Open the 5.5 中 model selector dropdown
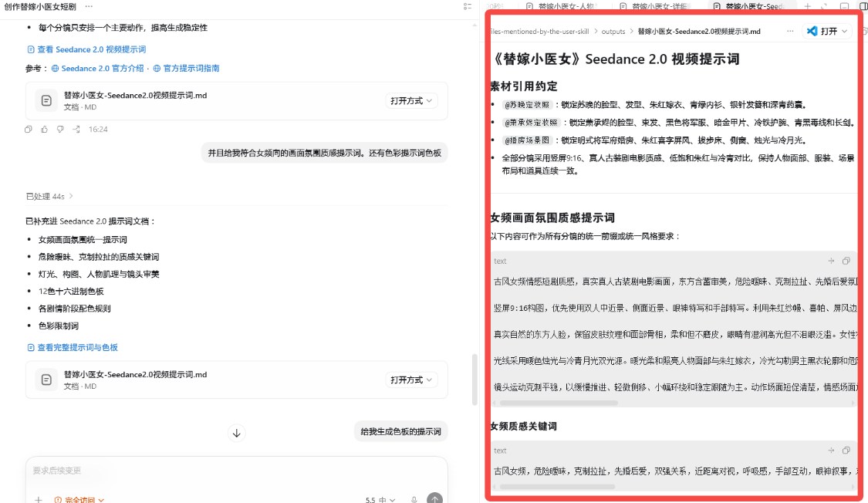The width and height of the screenshot is (868, 503). 380,500
